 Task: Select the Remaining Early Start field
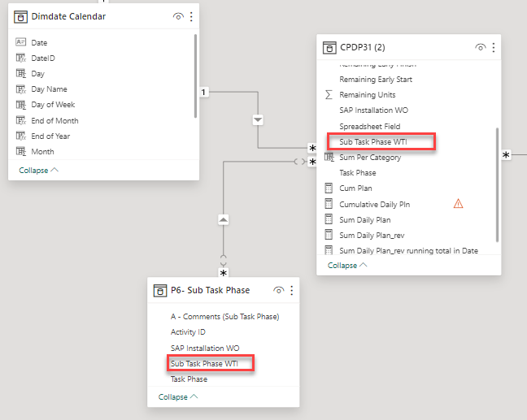(376, 80)
